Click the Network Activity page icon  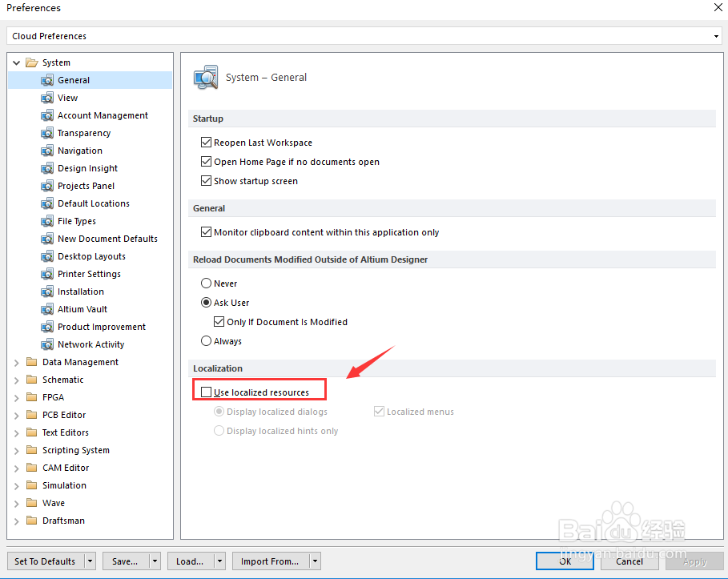point(47,345)
